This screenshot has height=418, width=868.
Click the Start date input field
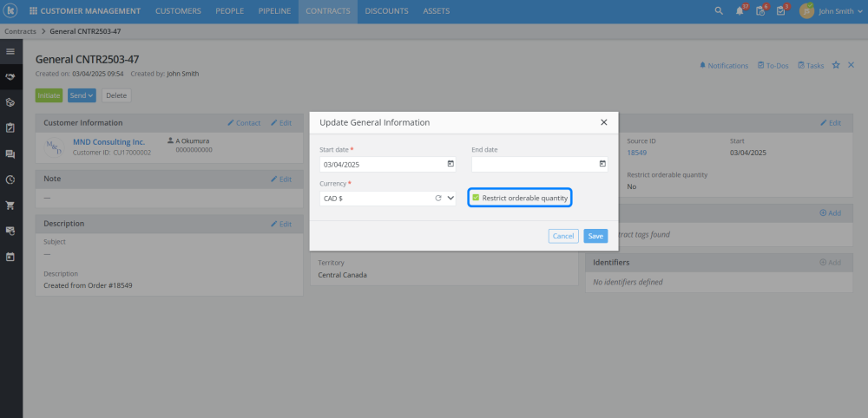pyautogui.click(x=387, y=164)
